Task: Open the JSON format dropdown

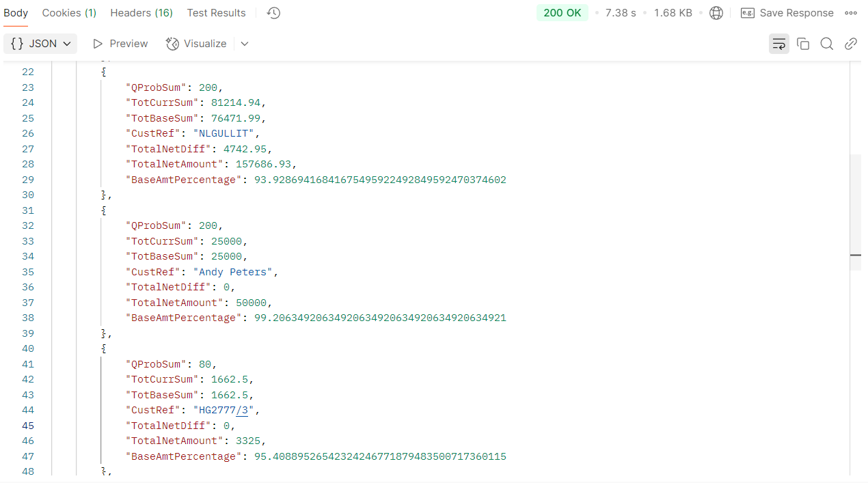Action: [x=41, y=44]
